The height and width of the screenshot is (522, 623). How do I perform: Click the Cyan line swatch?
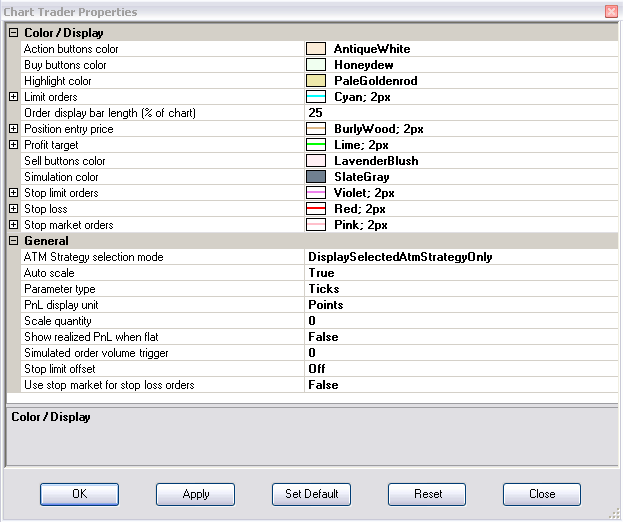(316, 97)
